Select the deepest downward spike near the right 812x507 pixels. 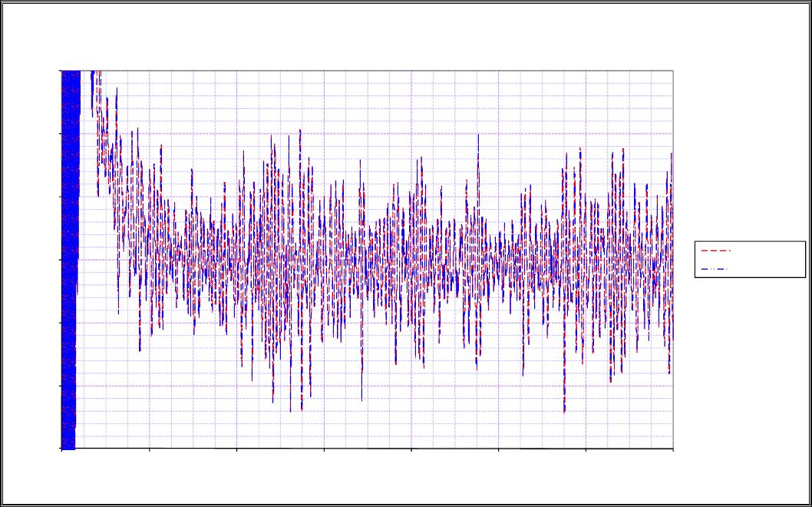(x=564, y=412)
